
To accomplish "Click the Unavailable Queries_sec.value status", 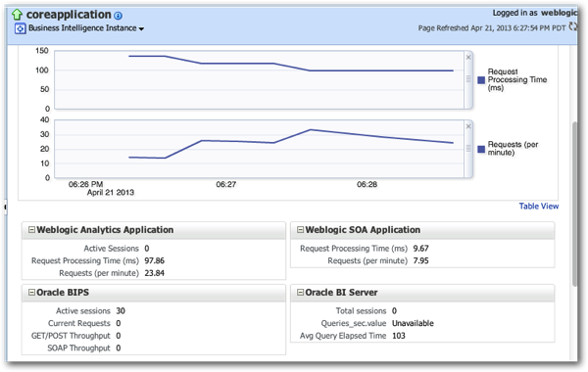I will click(x=413, y=323).
